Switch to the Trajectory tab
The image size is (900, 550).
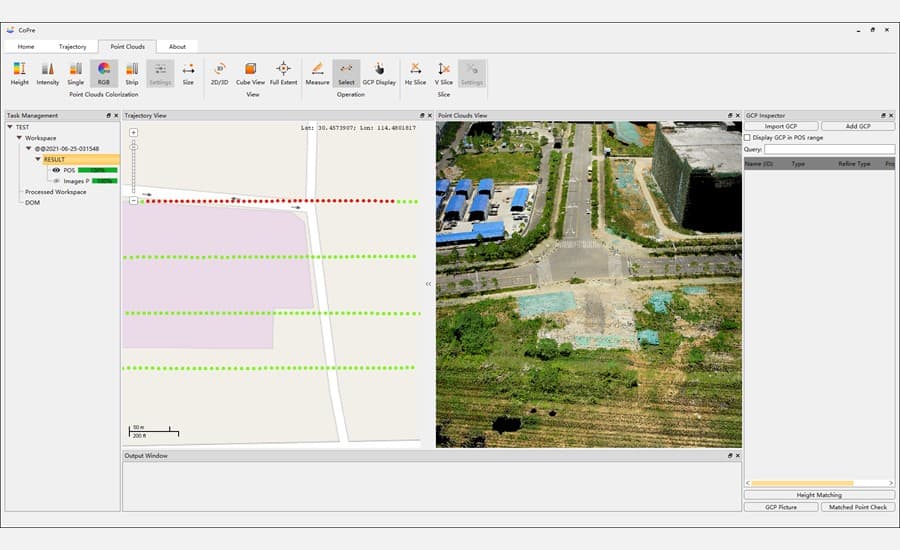pos(72,46)
